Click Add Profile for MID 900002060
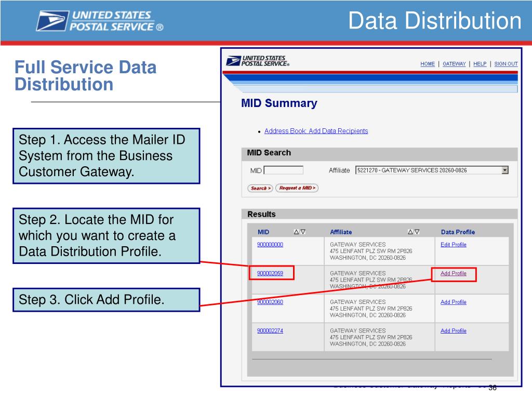Viewport: 532px width, 399px height. pyautogui.click(x=453, y=302)
